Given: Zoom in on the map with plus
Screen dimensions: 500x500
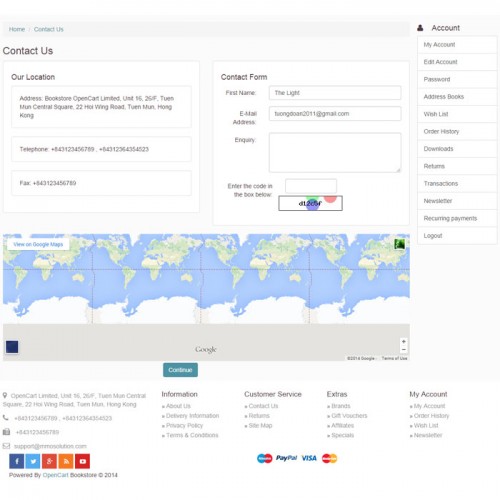Looking at the screenshot, I should click(x=404, y=342).
